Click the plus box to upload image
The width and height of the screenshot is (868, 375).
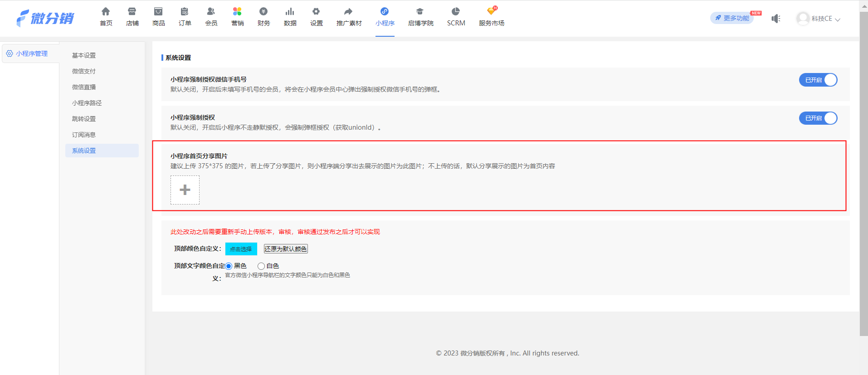(185, 190)
